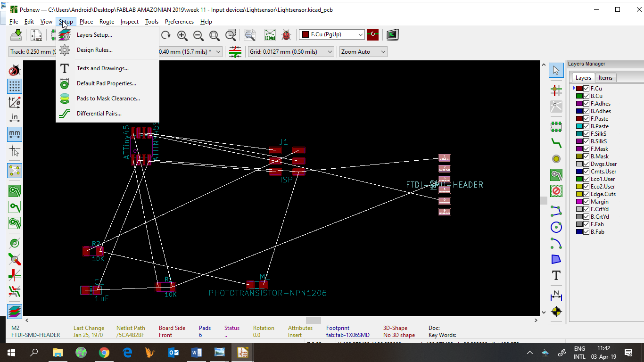The width and height of the screenshot is (644, 362).
Task: Click the Eco2.User layer color swatch
Action: click(x=579, y=187)
